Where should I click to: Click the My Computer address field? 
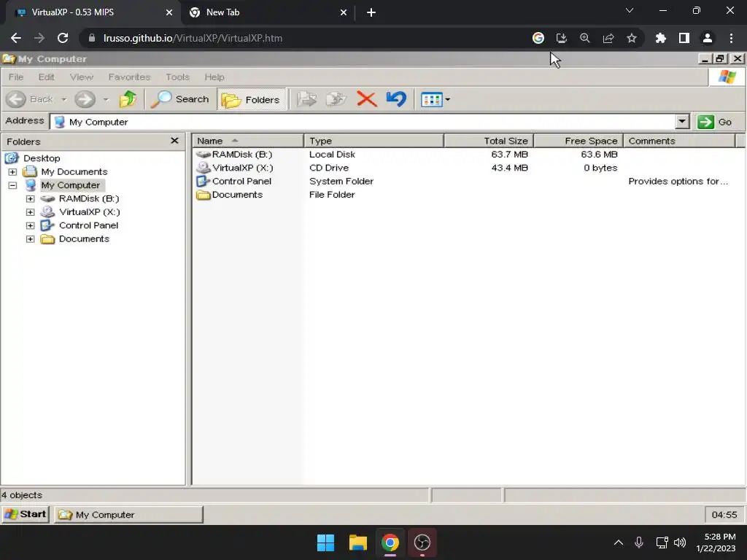363,122
